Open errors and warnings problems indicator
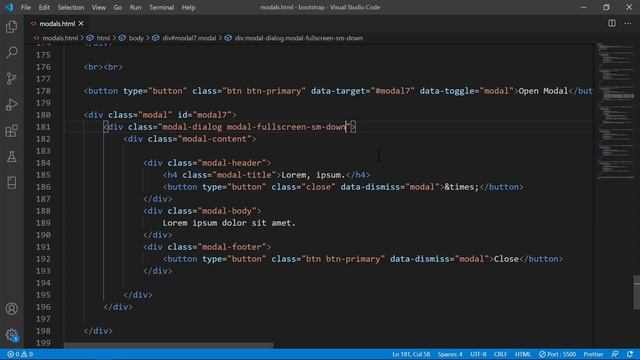This screenshot has width=640, height=360. 20,354
